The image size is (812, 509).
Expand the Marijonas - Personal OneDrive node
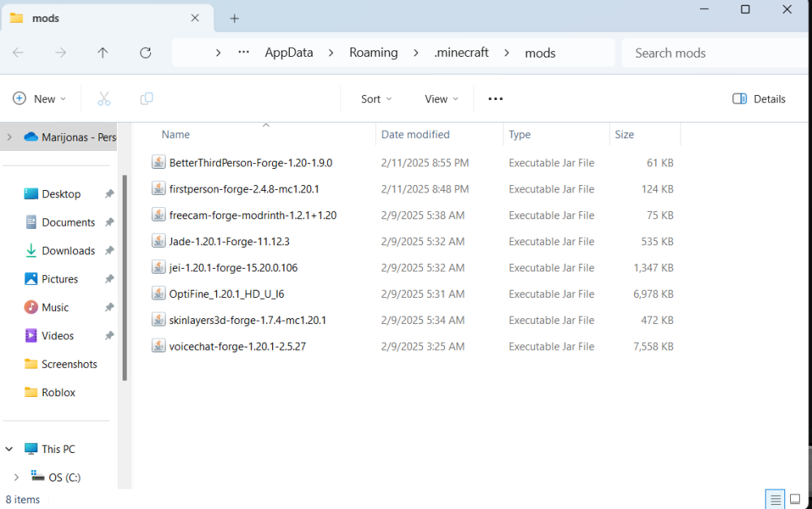(x=9, y=137)
